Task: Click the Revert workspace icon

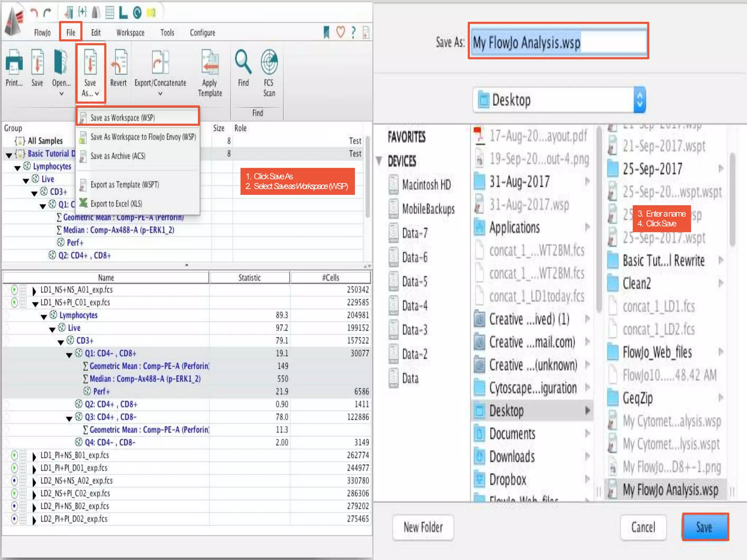Action: 119,62
